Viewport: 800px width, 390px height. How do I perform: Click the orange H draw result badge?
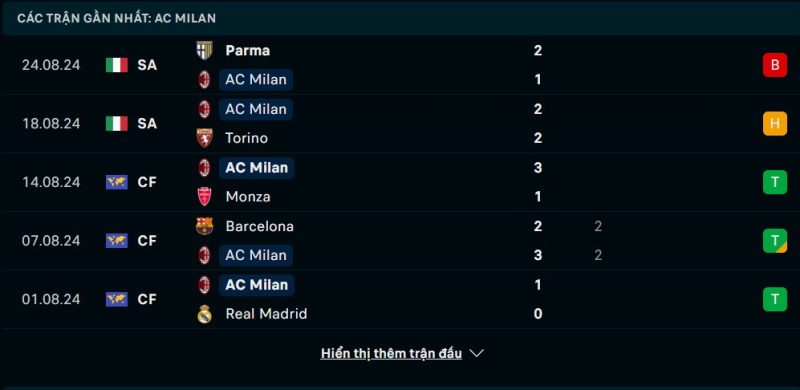[774, 124]
